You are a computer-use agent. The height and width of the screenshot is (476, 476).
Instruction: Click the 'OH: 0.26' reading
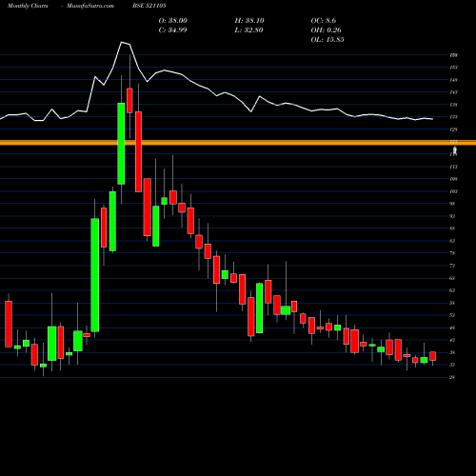pos(326,30)
